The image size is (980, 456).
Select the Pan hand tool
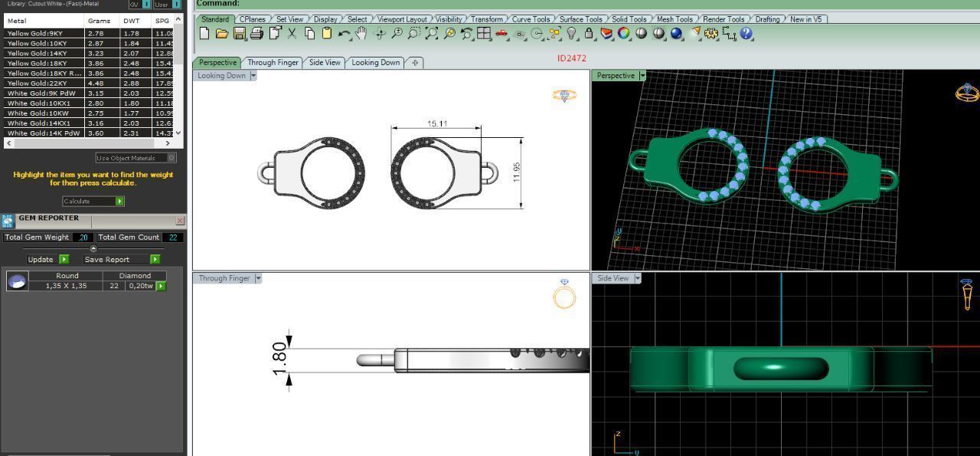[x=361, y=33]
